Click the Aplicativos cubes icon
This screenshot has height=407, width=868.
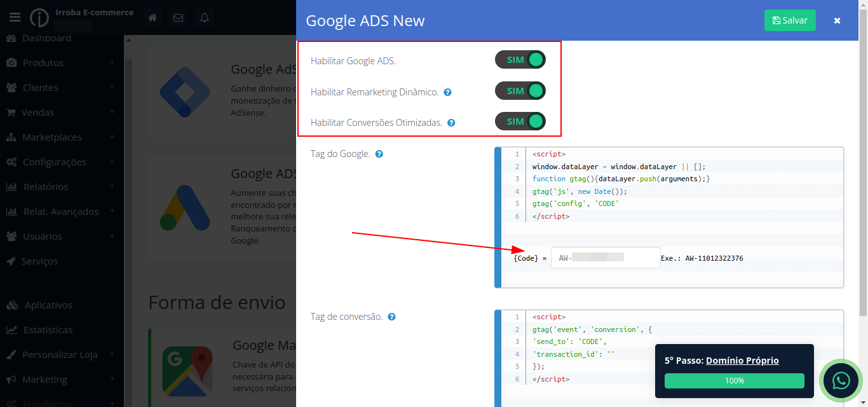pyautogui.click(x=13, y=305)
